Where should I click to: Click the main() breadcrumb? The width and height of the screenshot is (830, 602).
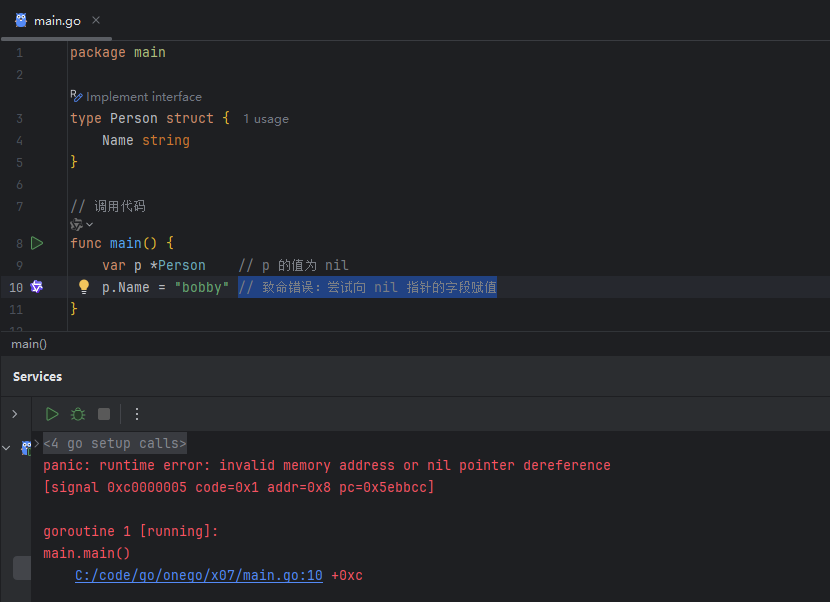click(x=29, y=344)
